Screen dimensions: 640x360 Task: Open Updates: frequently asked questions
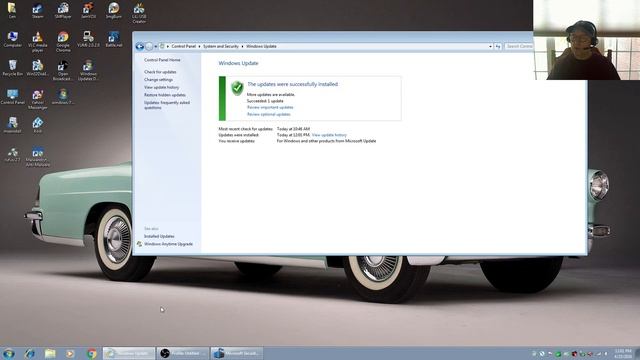167,105
